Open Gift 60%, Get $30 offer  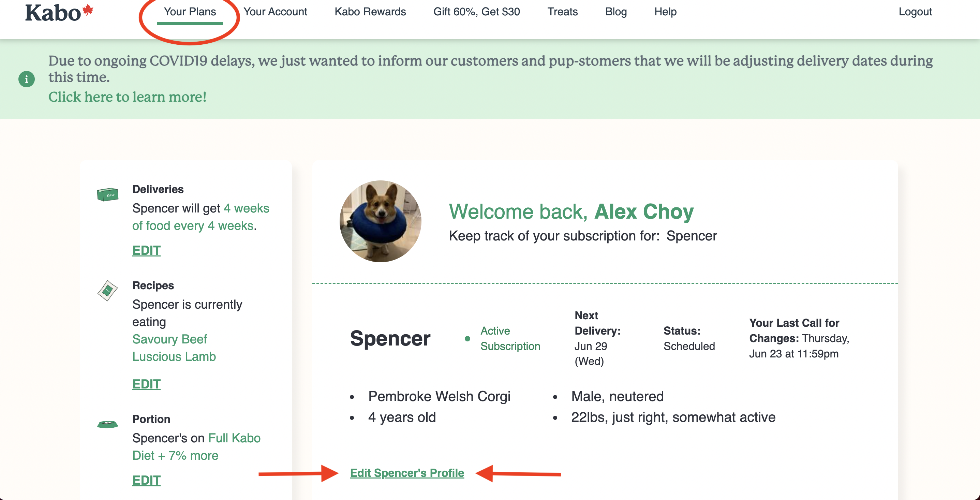476,12
